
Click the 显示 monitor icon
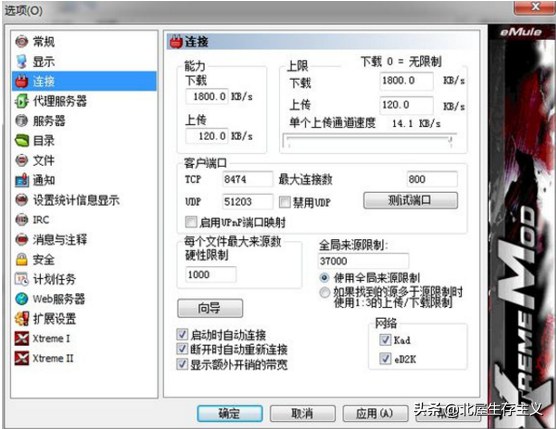pos(22,62)
